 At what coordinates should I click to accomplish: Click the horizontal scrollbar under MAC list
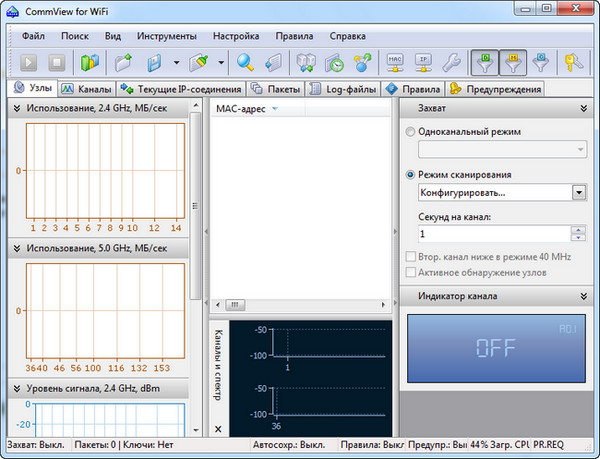tap(300, 304)
